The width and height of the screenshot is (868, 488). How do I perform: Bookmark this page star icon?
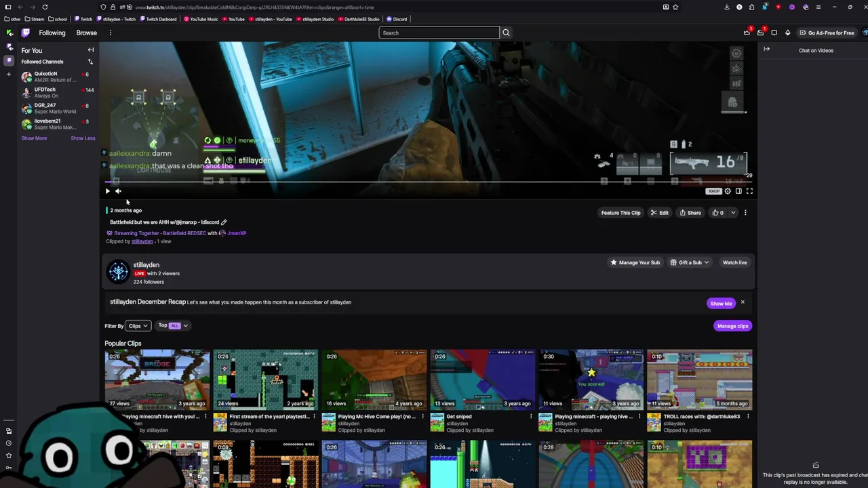(x=675, y=7)
